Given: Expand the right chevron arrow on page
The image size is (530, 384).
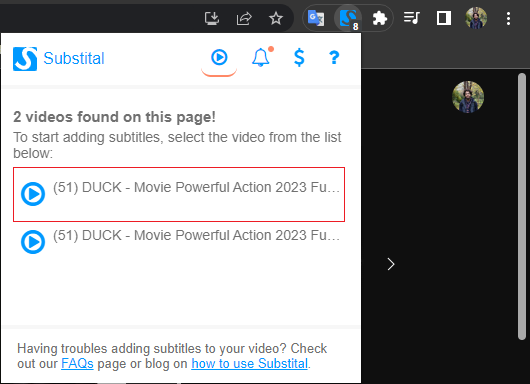Looking at the screenshot, I should pyautogui.click(x=391, y=264).
